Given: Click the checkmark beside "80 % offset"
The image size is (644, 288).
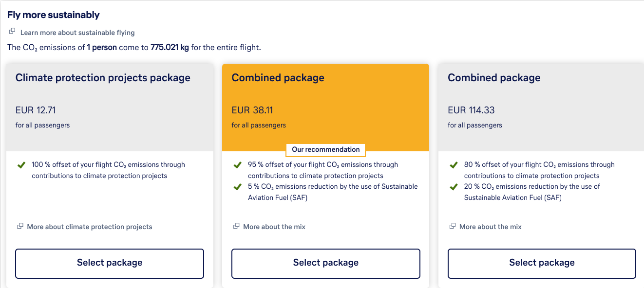Looking at the screenshot, I should point(454,165).
